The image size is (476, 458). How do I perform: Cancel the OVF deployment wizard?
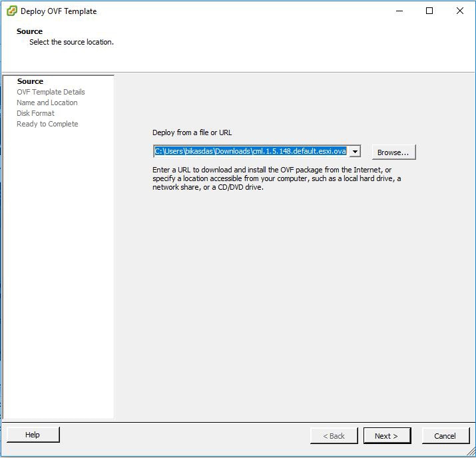(x=445, y=436)
